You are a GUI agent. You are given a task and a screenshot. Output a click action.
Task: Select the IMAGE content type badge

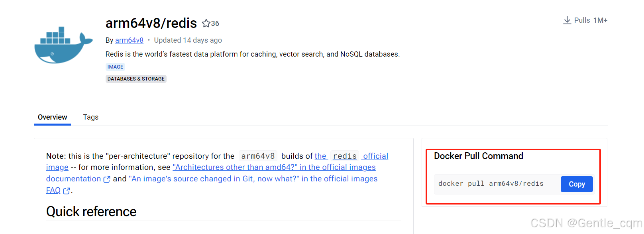115,67
